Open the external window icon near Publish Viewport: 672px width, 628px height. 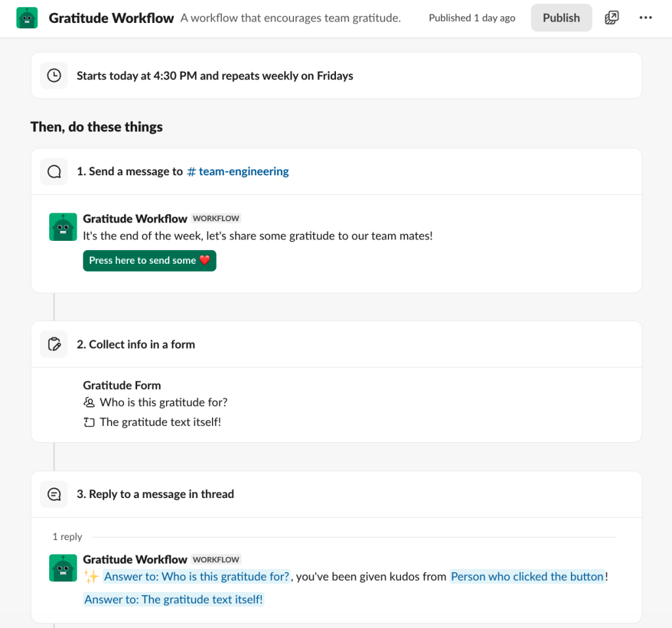click(612, 18)
